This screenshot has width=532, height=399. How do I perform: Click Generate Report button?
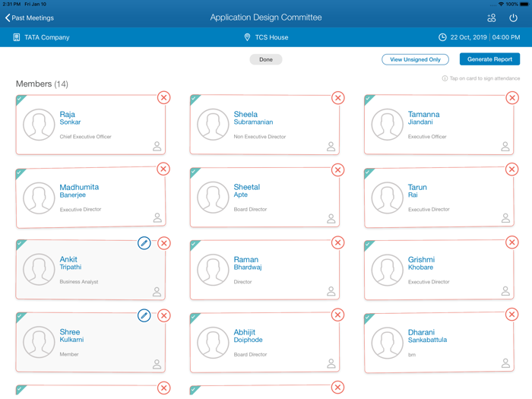489,59
